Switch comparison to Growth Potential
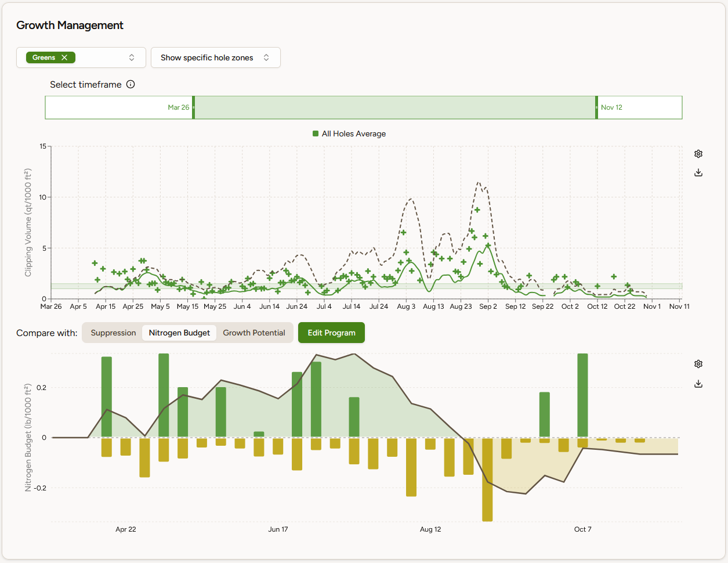 [254, 333]
